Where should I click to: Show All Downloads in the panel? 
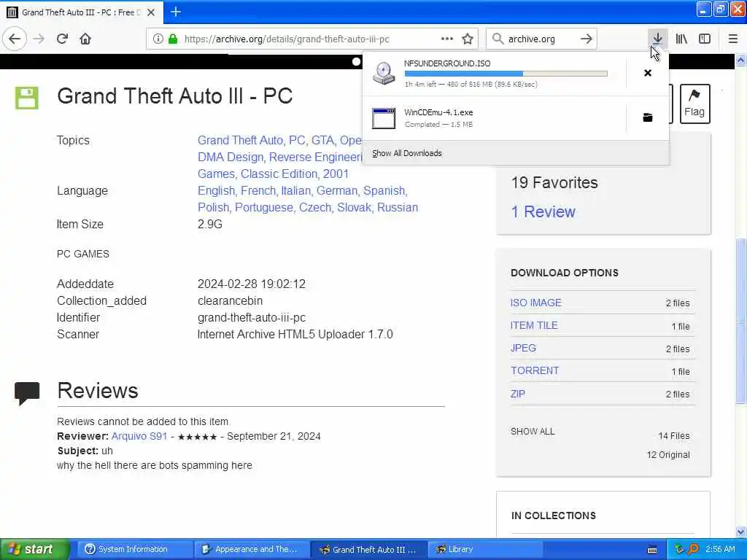tap(407, 153)
